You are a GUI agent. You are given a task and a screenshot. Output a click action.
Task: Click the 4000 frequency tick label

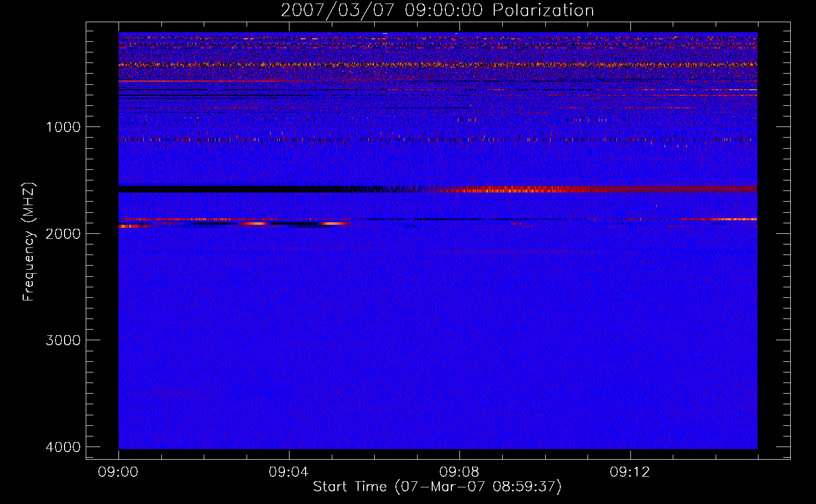click(63, 447)
